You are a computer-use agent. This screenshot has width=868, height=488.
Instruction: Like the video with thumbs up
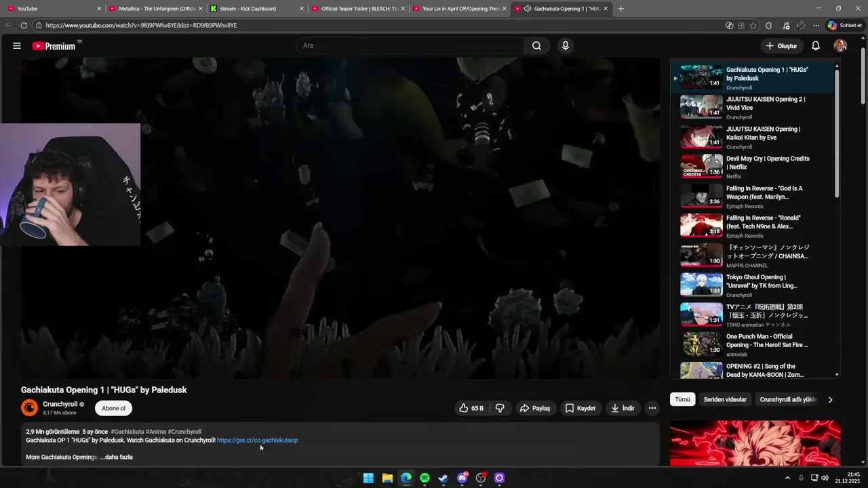click(x=471, y=408)
